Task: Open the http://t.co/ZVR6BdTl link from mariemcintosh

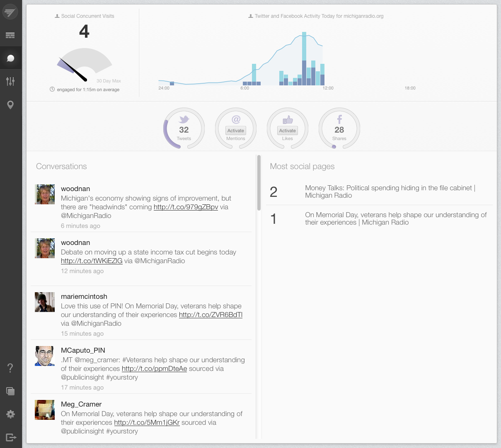Action: click(x=211, y=315)
